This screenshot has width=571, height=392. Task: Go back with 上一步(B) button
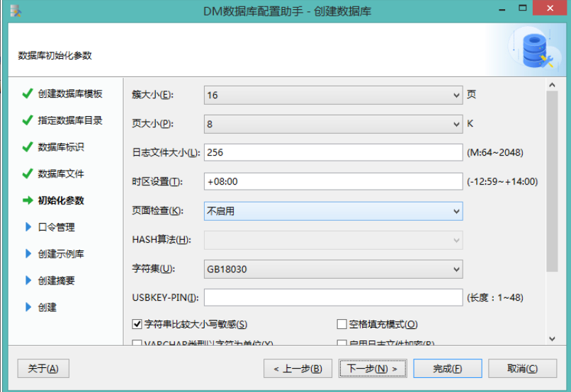[x=298, y=369]
